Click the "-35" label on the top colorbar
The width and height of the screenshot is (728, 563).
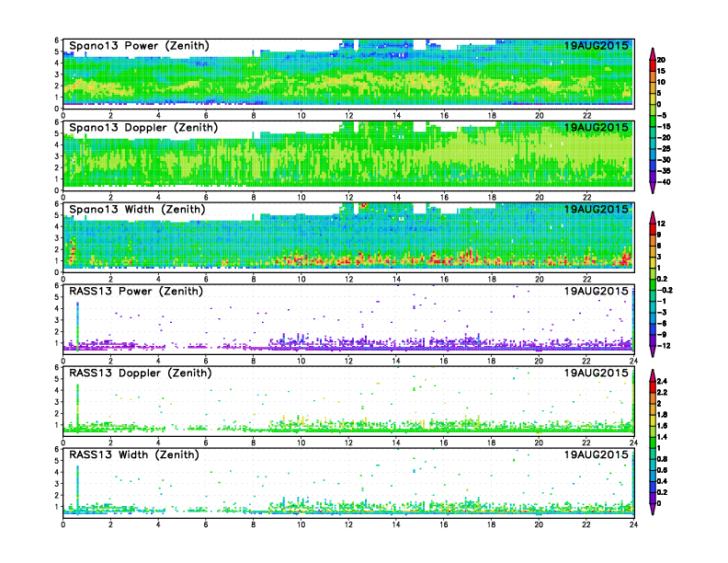(664, 171)
